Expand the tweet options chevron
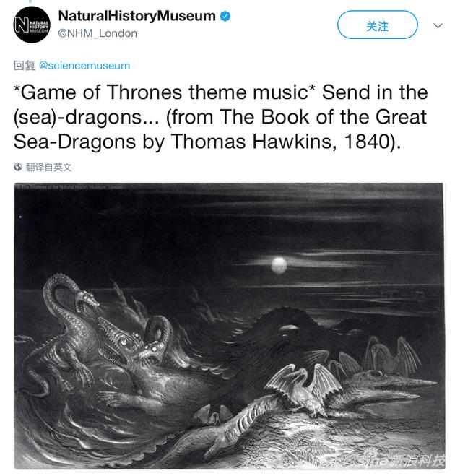Viewport: 455px width, 476px height. click(438, 25)
